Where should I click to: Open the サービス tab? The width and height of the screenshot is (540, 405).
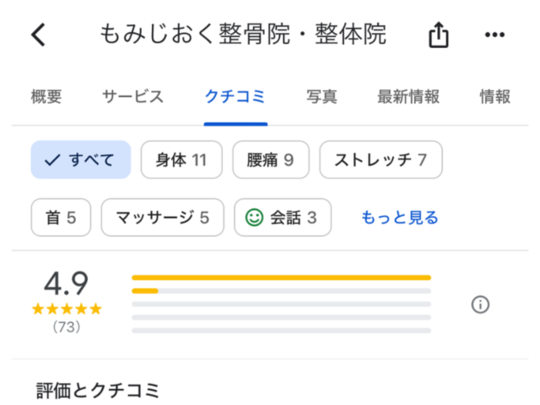click(133, 96)
